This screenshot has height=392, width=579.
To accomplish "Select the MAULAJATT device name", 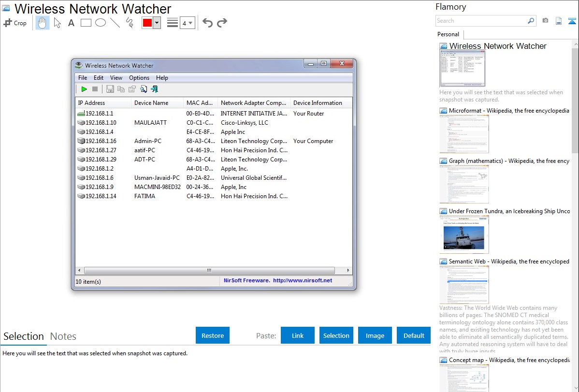I will pyautogui.click(x=150, y=123).
